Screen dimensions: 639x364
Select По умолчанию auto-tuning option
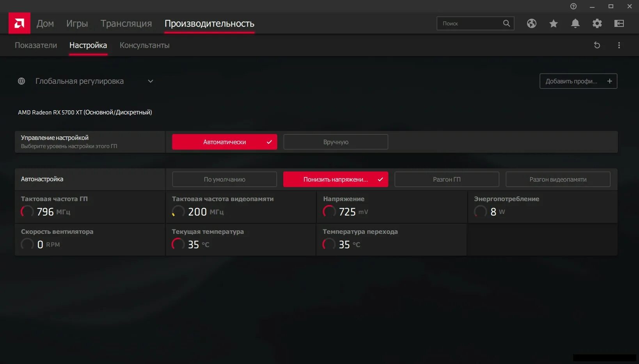click(225, 179)
